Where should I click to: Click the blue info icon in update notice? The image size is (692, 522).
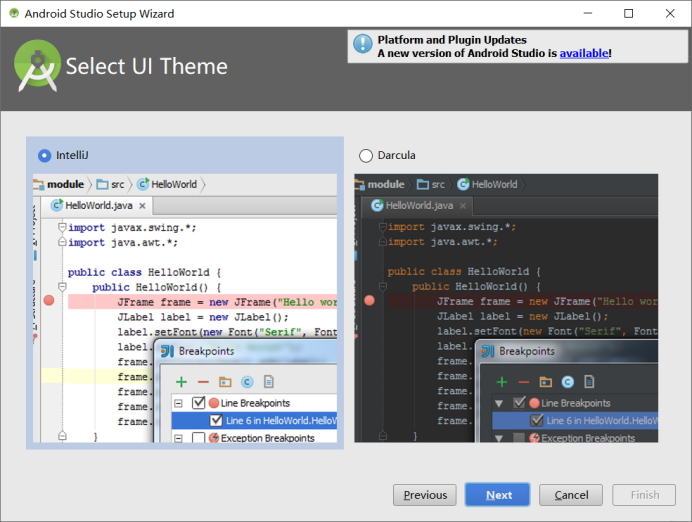[363, 44]
